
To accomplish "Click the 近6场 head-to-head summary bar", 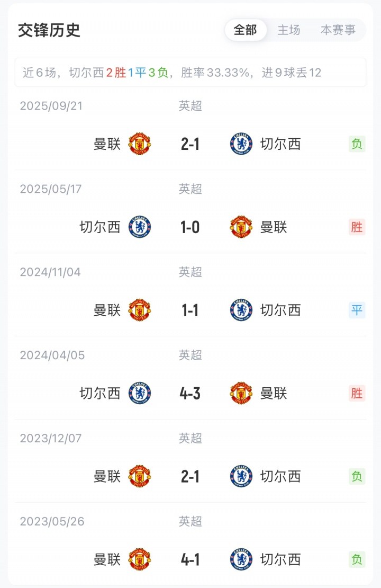I will pyautogui.click(x=190, y=73).
